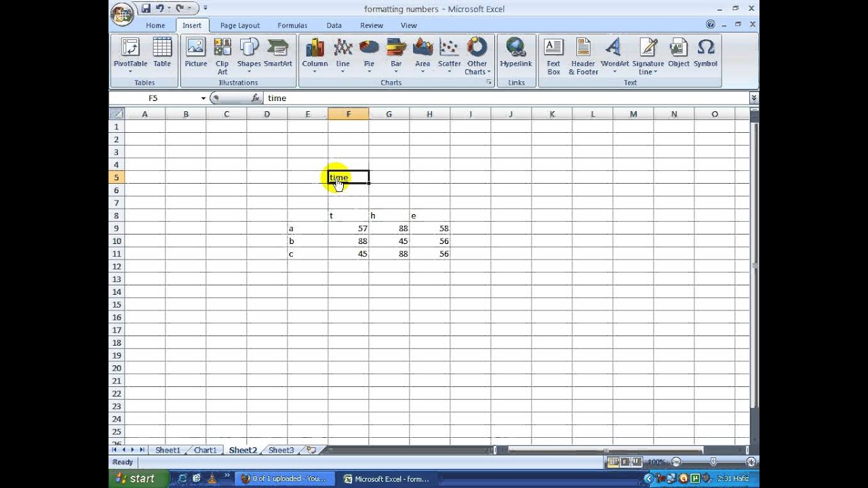Click the Name Box showing F5
Screen dimensions: 868x488
pyautogui.click(x=155, y=98)
